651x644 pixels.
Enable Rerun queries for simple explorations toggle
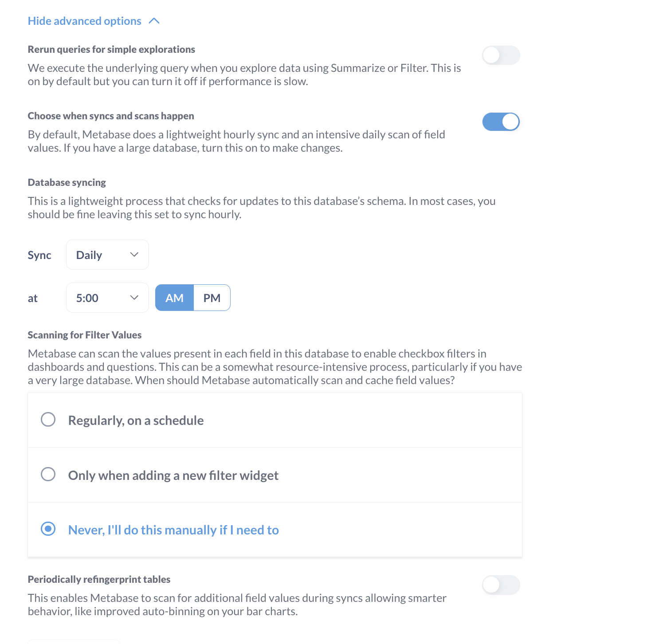point(501,55)
